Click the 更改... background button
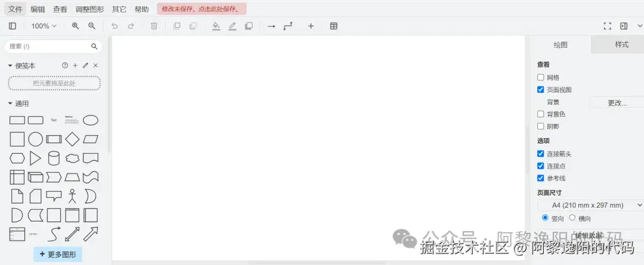The image size is (644, 265). pyautogui.click(x=617, y=102)
